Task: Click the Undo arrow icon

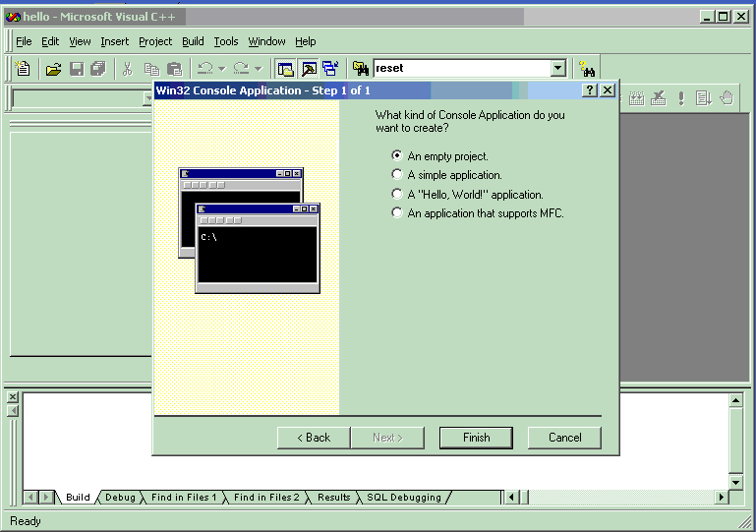Action: 205,69
